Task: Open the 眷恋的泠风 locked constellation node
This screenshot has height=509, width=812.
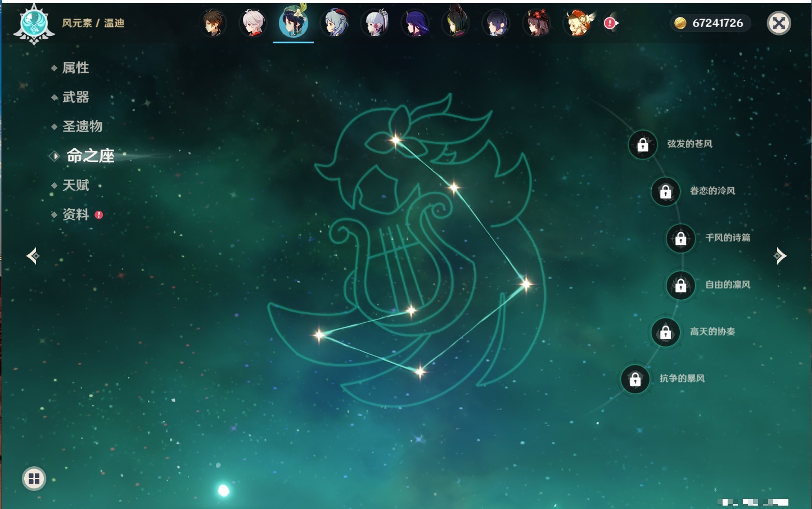Action: (666, 192)
